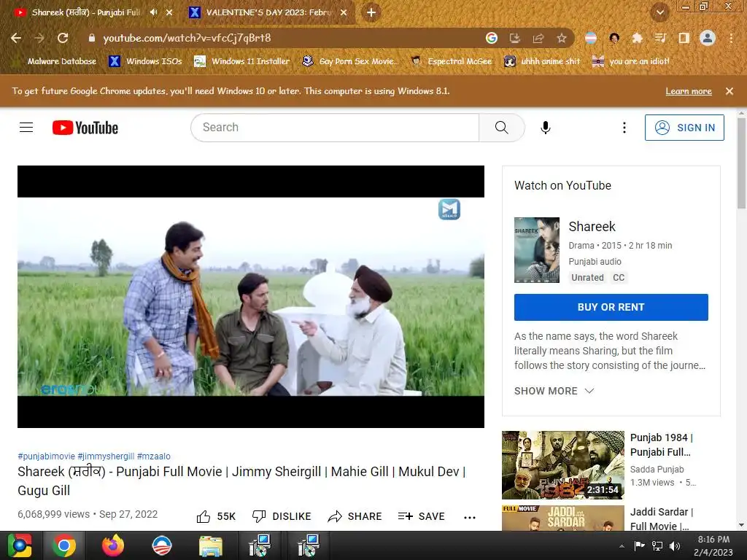Open the Windows ISOs bookmark
747x560 pixels.
point(145,61)
